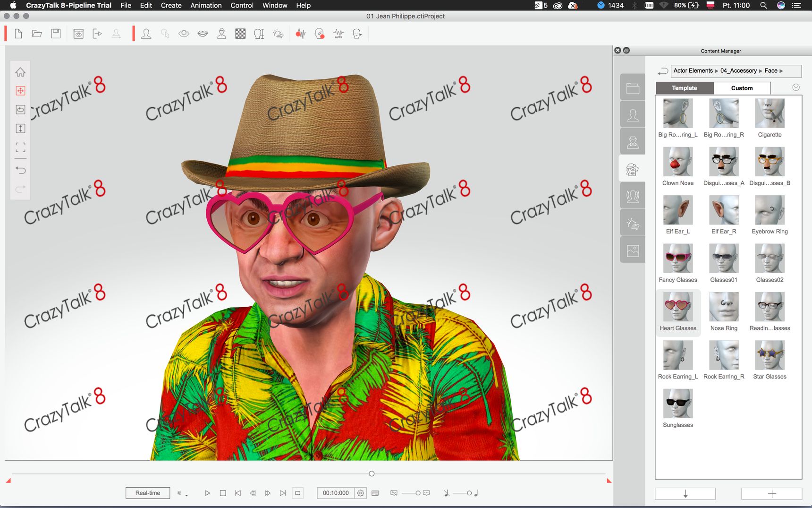Click the atmosphere weather toolbar icon
The height and width of the screenshot is (508, 812).
(278, 34)
